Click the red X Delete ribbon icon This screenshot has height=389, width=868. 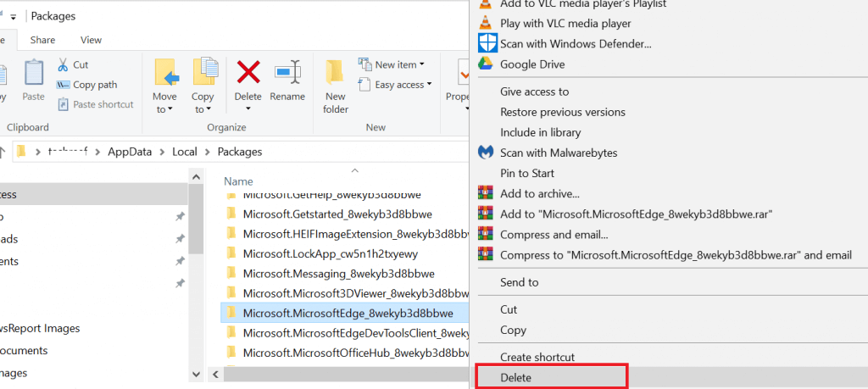pos(248,72)
